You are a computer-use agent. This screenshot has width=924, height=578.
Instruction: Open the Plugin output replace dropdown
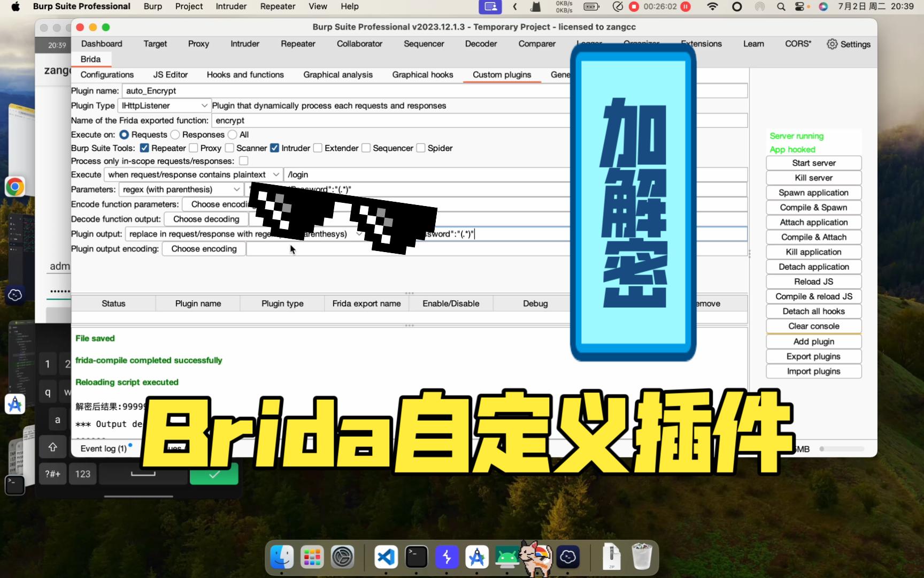[x=245, y=234]
